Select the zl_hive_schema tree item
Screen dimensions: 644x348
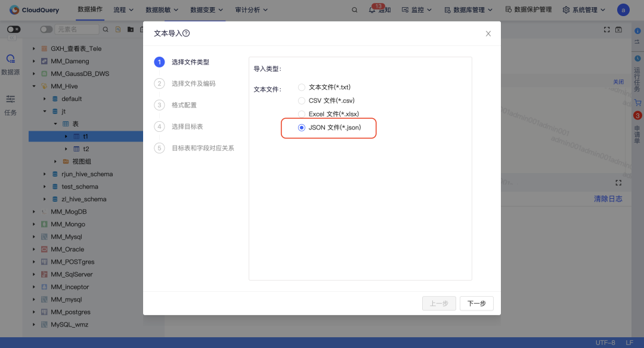point(84,199)
